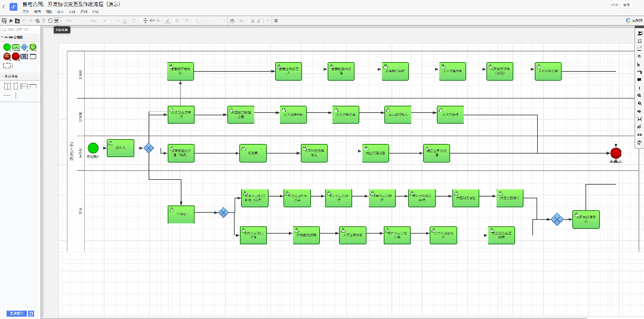Click the small blue icon at bottom left
This screenshot has height=319, width=644.
32,314
